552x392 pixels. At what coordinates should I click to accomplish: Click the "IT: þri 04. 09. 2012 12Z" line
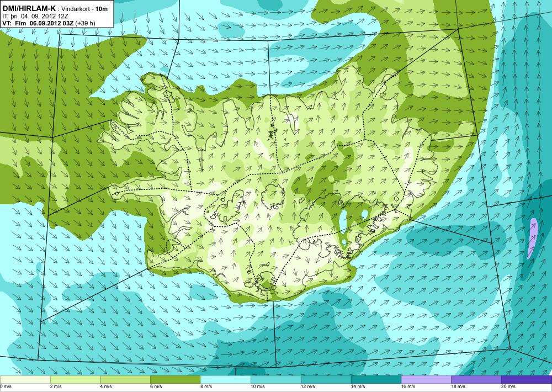pyautogui.click(x=34, y=16)
